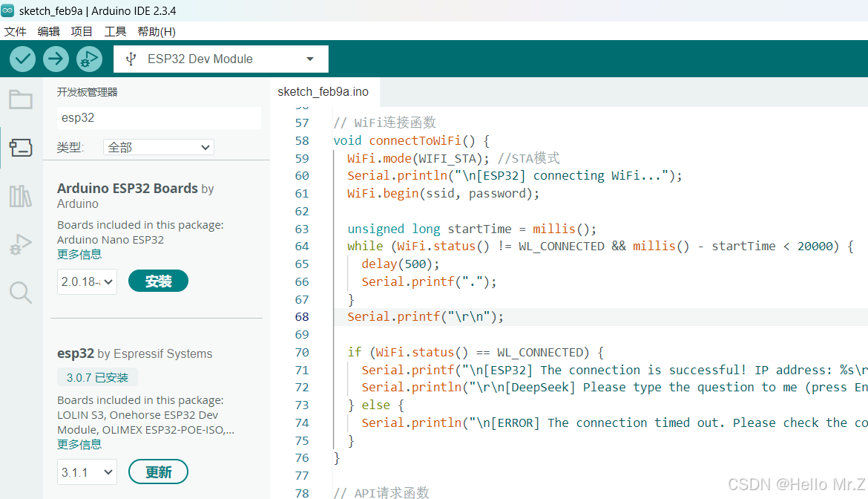
Task: Open 更多信息 link under Arduino Nano ESP32
Action: pos(79,254)
